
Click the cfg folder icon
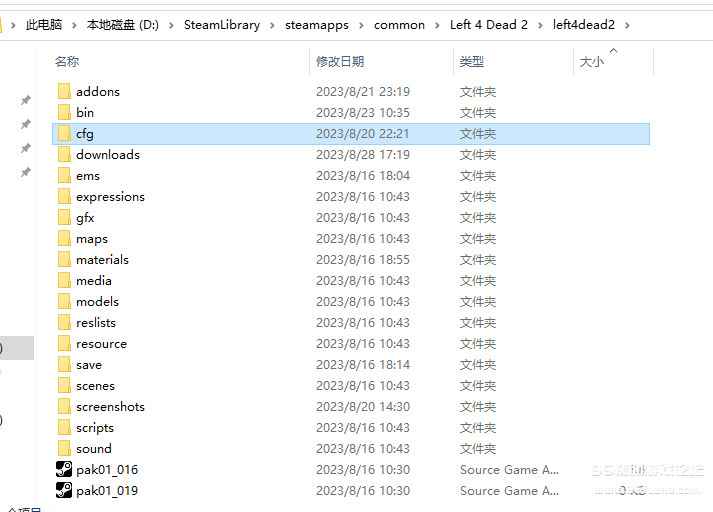pyautogui.click(x=64, y=133)
